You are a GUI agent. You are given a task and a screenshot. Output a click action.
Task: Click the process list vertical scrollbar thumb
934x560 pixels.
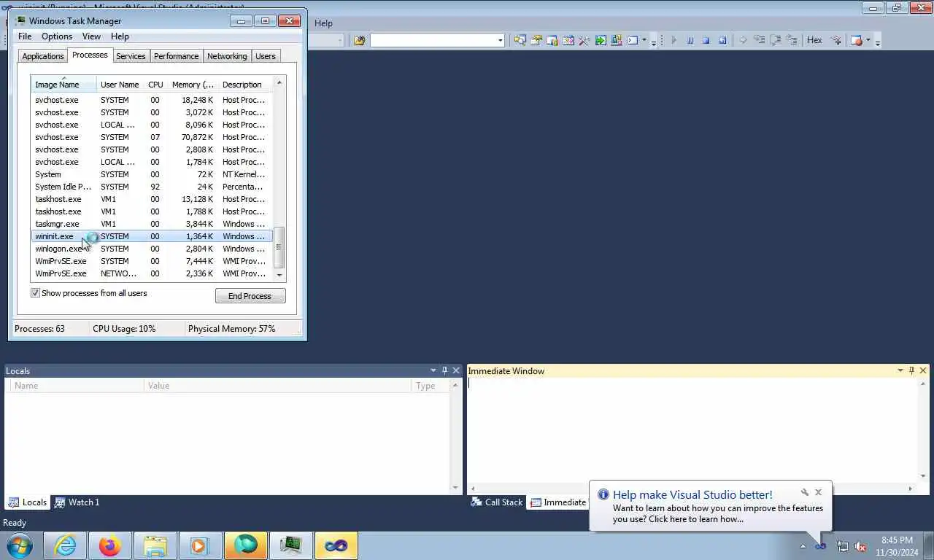[279, 247]
